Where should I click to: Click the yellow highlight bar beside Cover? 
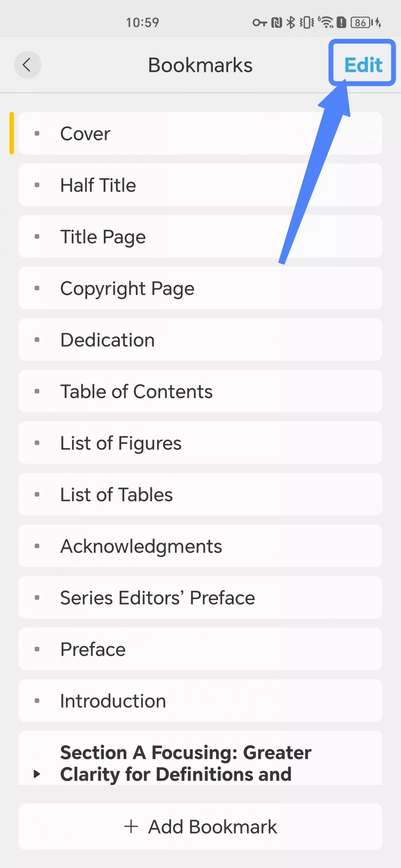tap(12, 134)
